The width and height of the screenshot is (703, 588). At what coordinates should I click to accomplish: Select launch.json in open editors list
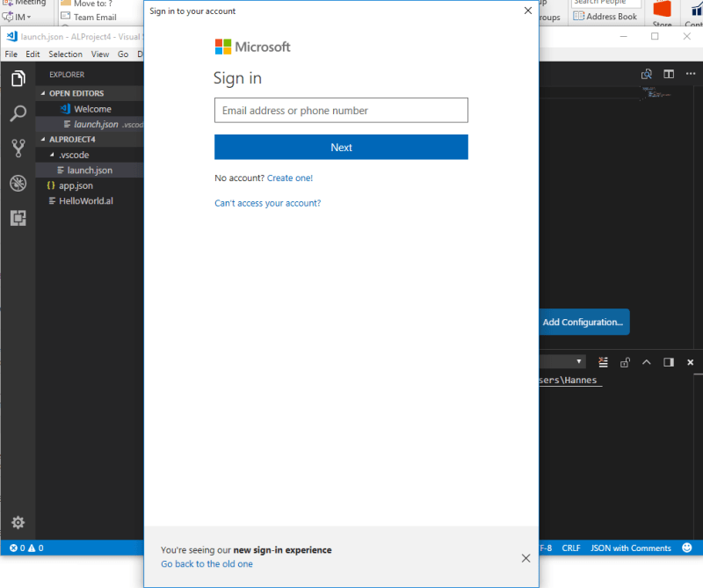click(x=90, y=124)
